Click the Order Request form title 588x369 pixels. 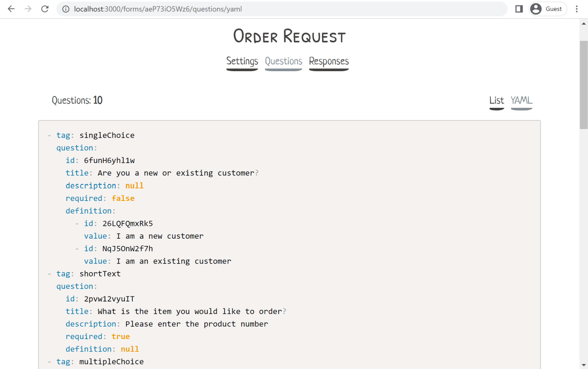click(289, 36)
